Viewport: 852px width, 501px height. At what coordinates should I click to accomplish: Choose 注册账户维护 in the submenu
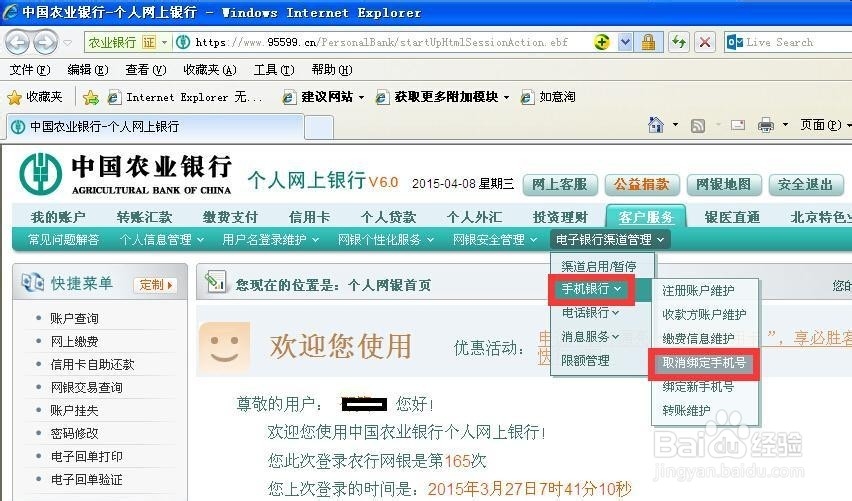pos(698,291)
